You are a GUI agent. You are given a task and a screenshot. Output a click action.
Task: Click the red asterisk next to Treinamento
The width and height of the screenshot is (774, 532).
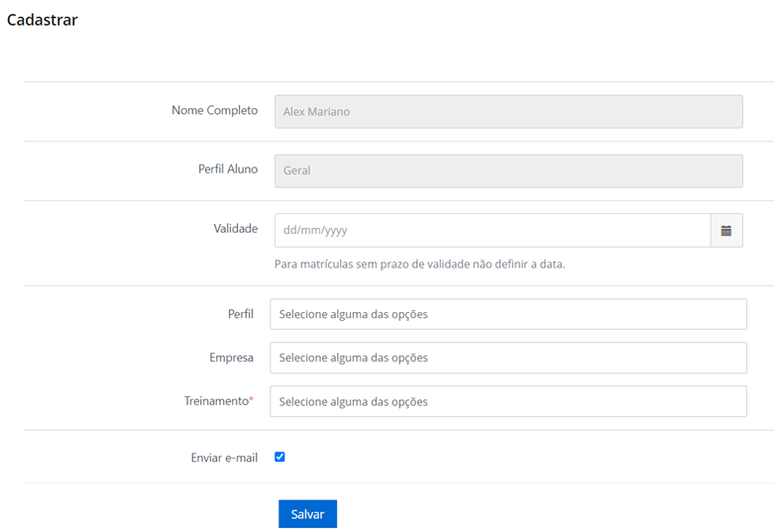[x=251, y=400]
